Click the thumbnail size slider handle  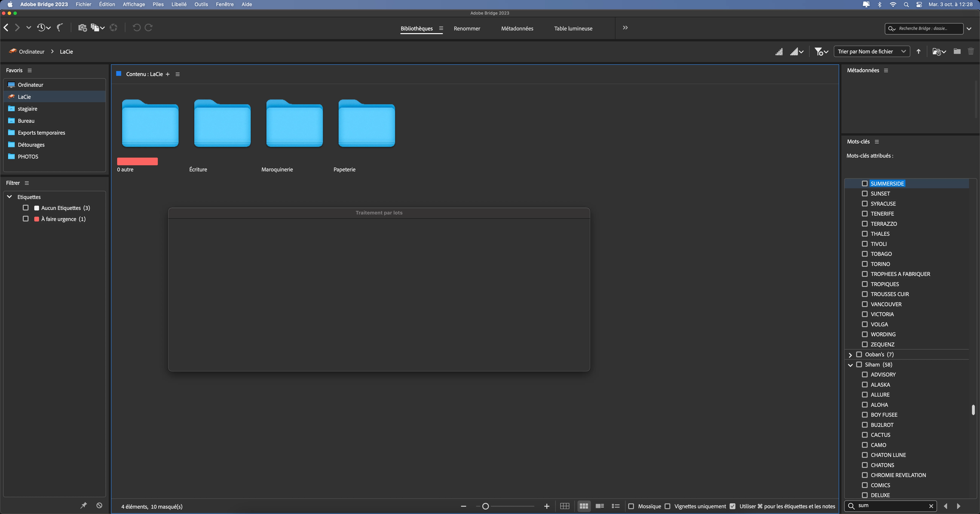pos(485,506)
